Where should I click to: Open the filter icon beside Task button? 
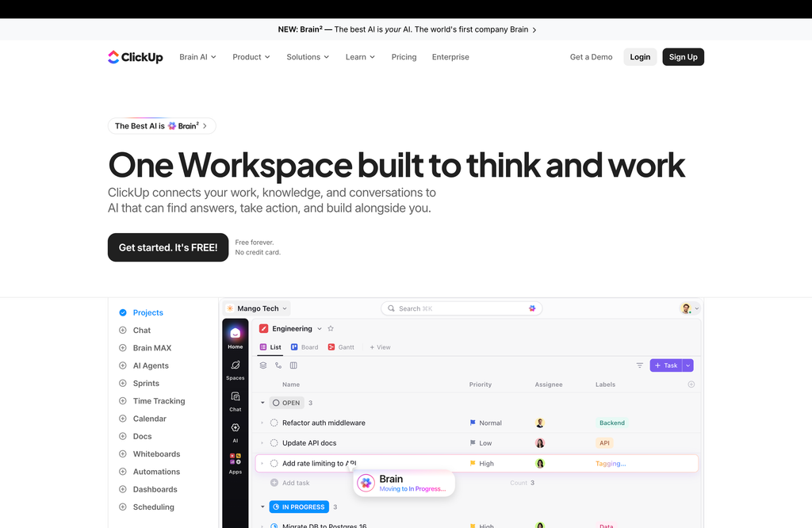point(640,365)
